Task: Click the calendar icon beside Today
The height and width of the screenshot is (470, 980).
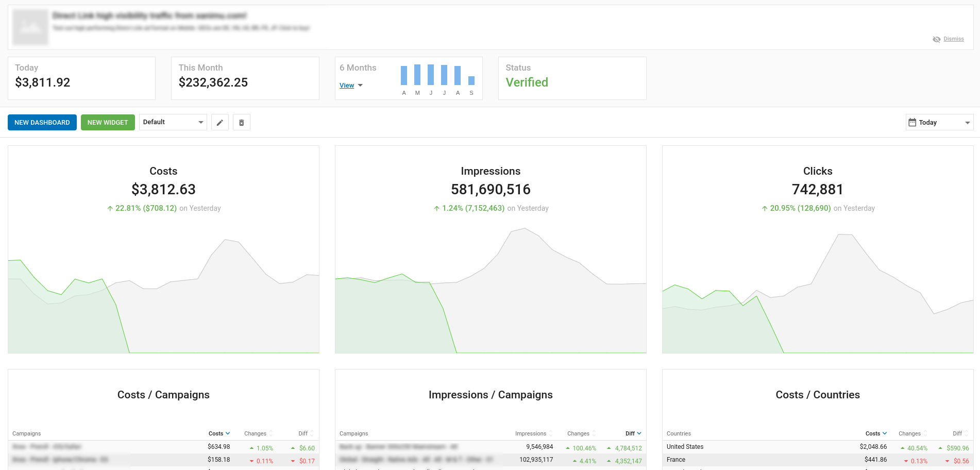Action: pos(912,123)
